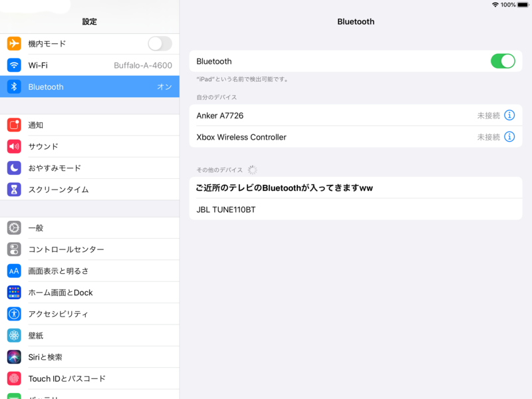Open コントロールセンター settings
The width and height of the screenshot is (532, 399).
point(90,249)
